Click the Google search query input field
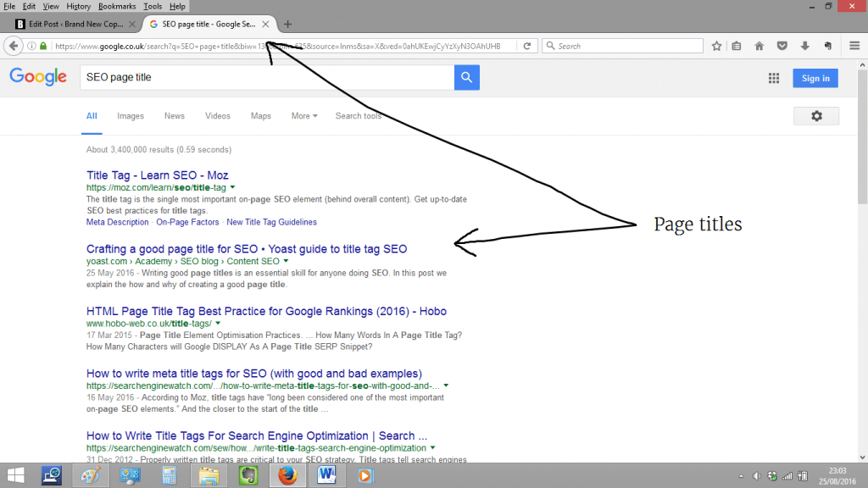The image size is (868, 488). pyautogui.click(x=267, y=77)
